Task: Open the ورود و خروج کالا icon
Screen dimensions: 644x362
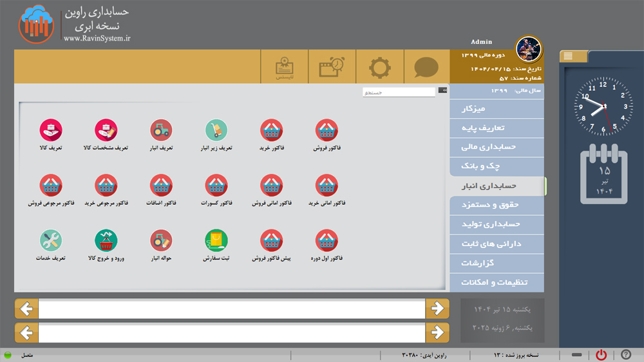Action: 106,241
